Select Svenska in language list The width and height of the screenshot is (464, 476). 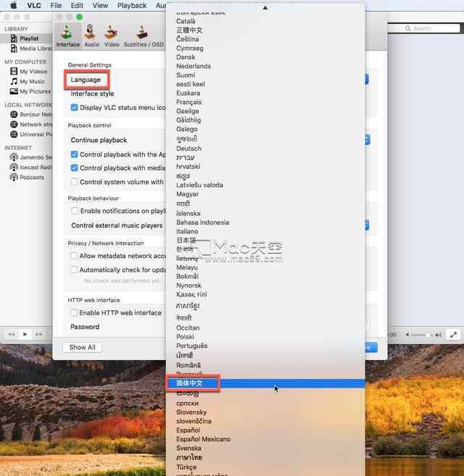point(266,448)
